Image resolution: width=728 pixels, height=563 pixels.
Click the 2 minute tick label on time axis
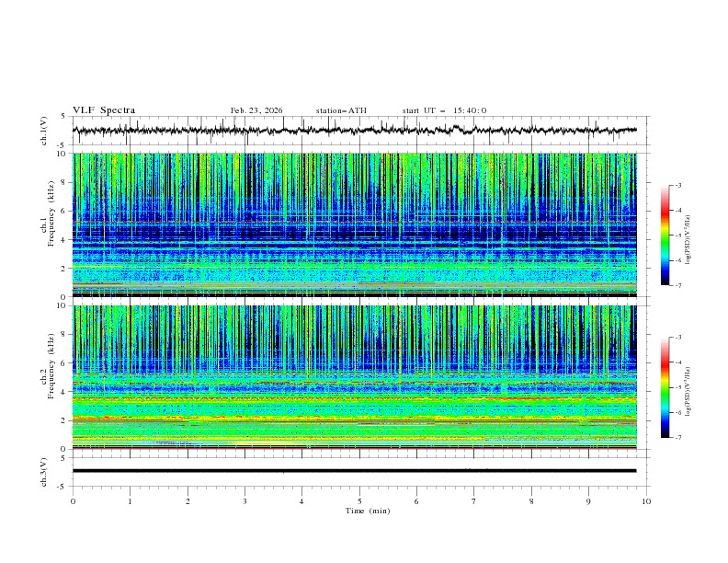point(188,501)
